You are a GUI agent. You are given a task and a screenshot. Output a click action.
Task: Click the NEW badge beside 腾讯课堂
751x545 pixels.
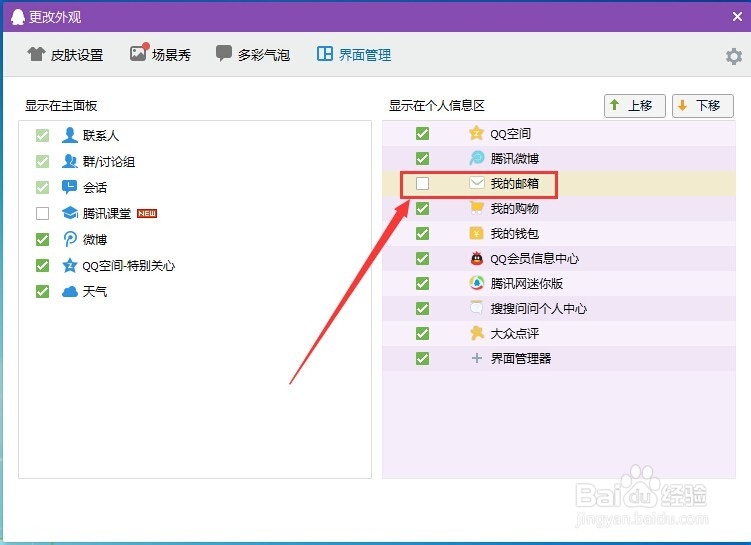tap(147, 214)
